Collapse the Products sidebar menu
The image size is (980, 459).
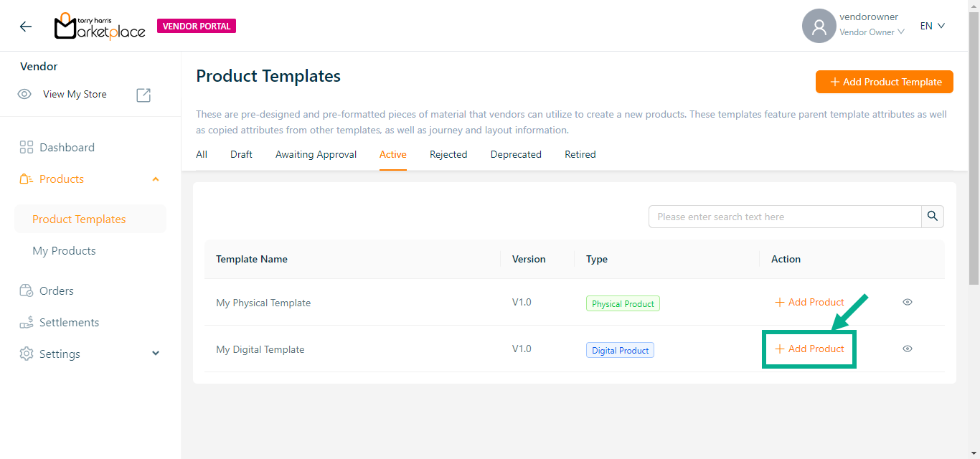[x=156, y=179]
